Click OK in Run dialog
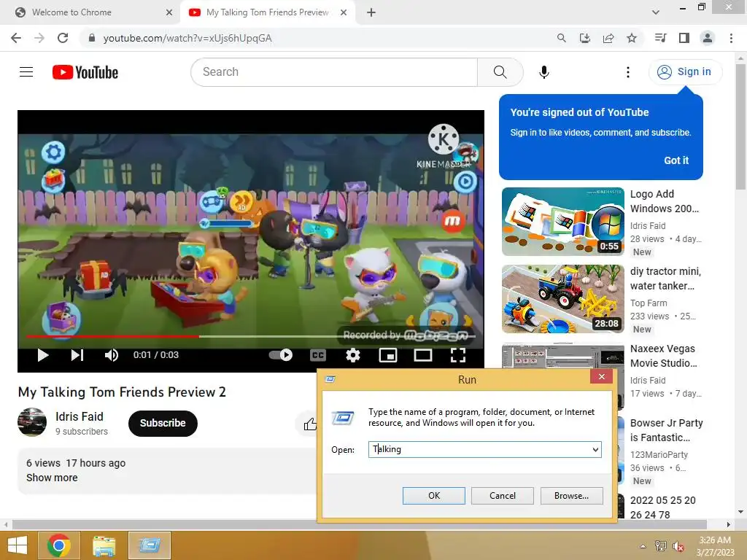Viewport: 747px width, 560px height. tap(434, 496)
